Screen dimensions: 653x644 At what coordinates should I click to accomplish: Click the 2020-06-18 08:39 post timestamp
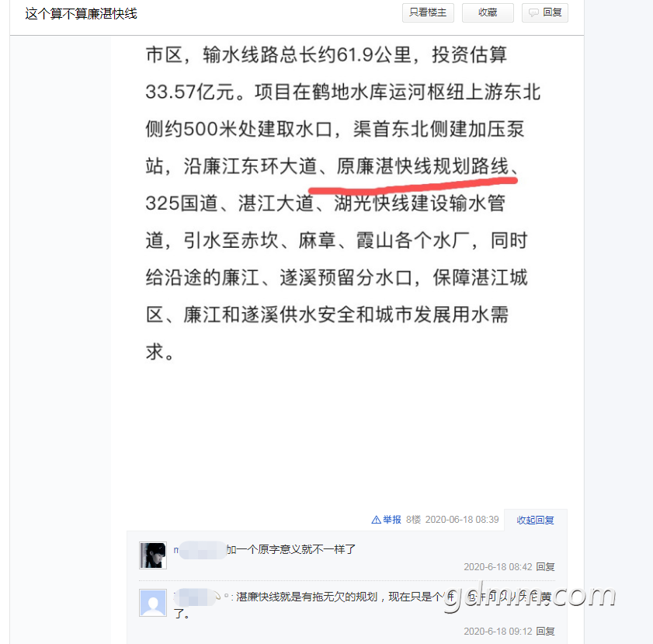(462, 520)
